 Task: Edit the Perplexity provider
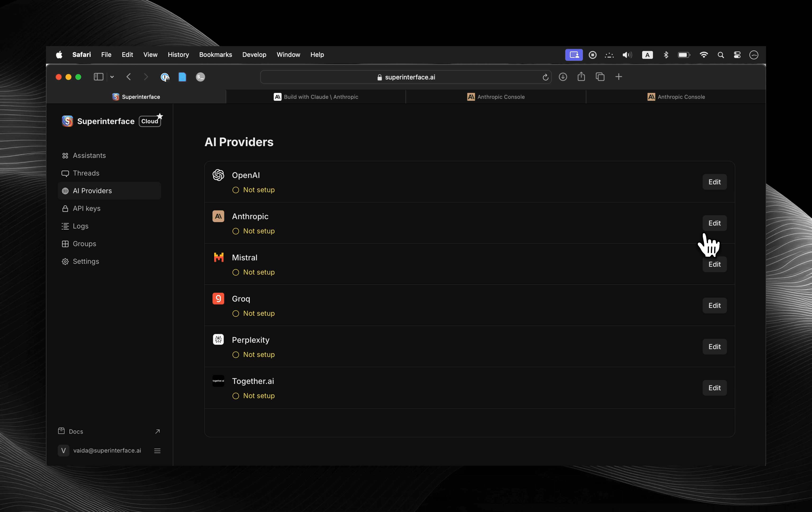[x=714, y=347]
